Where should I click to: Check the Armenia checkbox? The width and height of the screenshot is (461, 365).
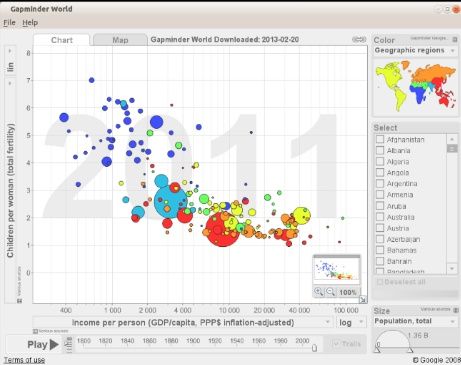(x=380, y=194)
